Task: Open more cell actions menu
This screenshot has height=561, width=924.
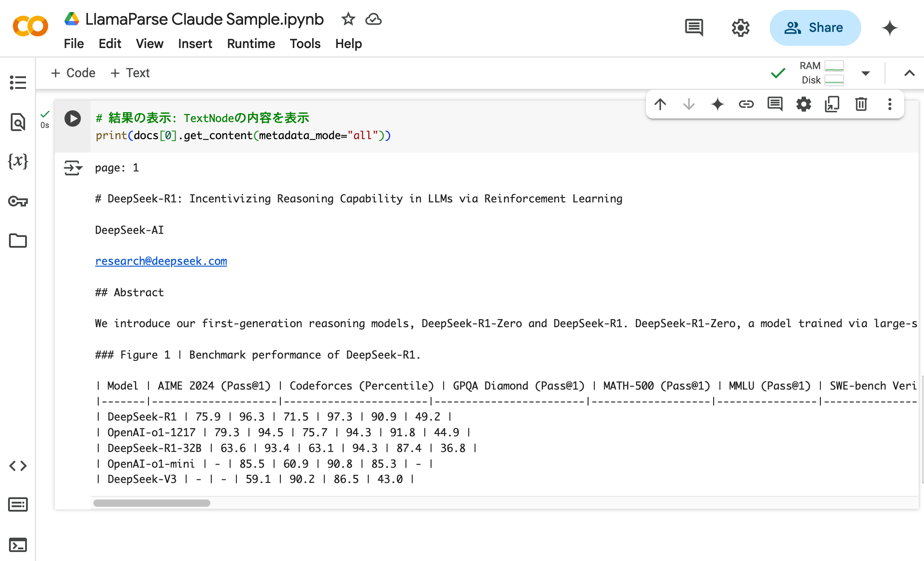Action: (x=889, y=104)
